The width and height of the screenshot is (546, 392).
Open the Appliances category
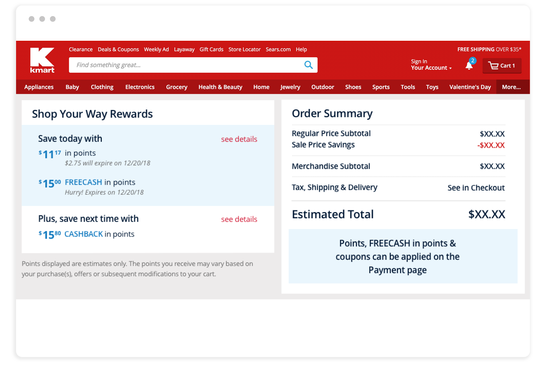(x=39, y=87)
